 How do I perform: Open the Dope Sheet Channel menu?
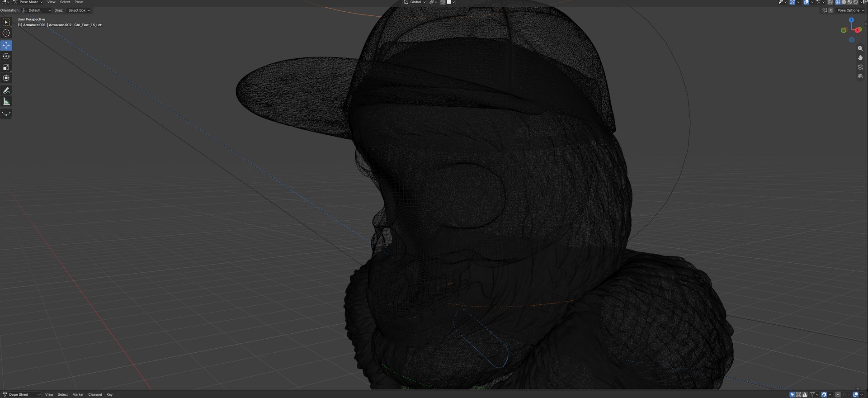pyautogui.click(x=95, y=394)
